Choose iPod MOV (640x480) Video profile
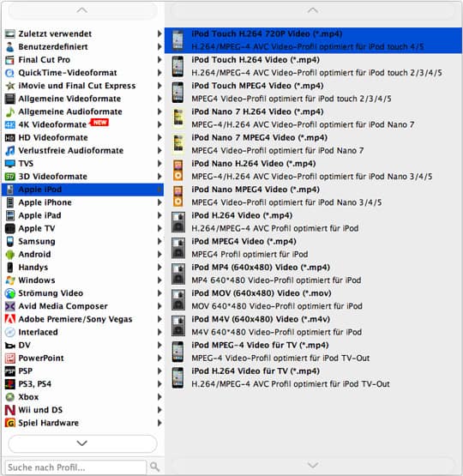 pos(313,300)
